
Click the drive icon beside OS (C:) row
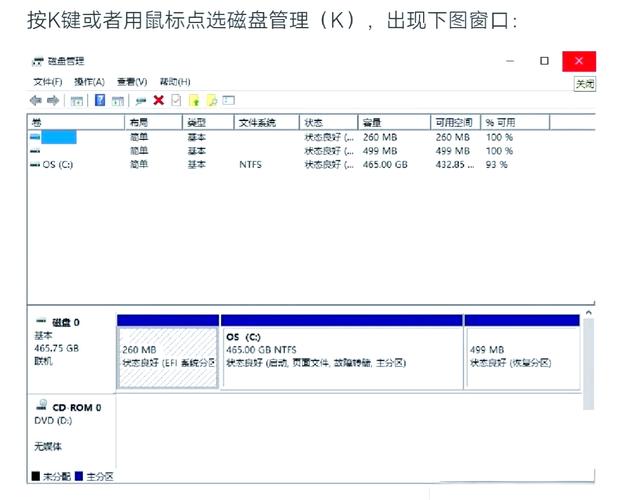35,164
